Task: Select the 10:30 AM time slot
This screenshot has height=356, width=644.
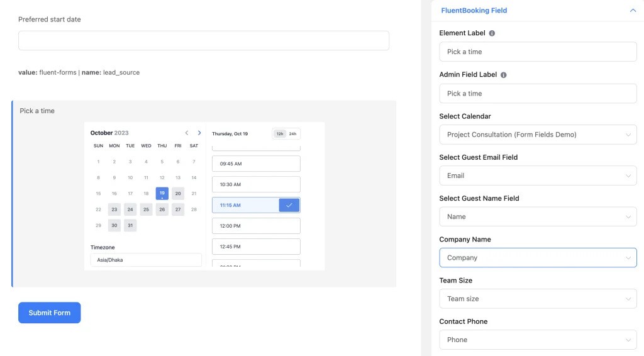Action: (256, 184)
